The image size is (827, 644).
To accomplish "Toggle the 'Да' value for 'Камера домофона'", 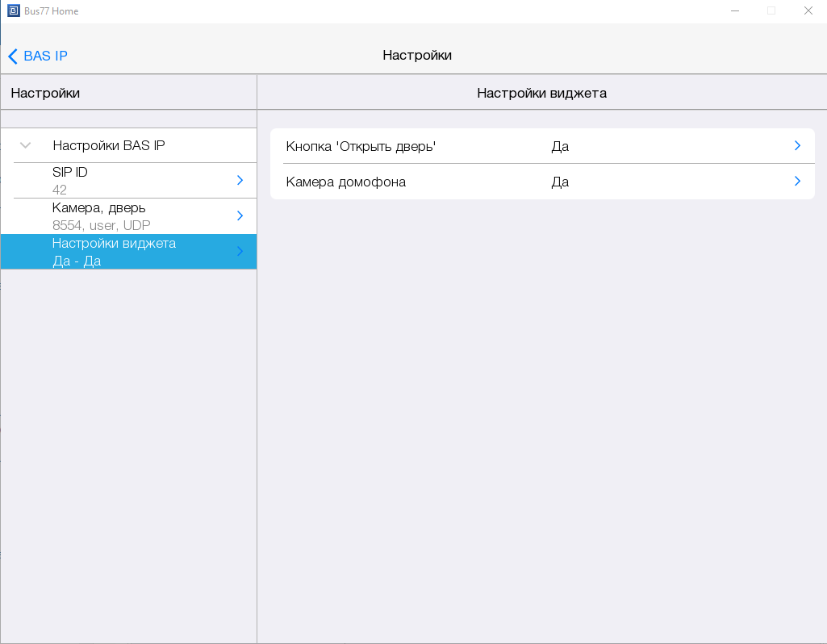I will [x=560, y=182].
